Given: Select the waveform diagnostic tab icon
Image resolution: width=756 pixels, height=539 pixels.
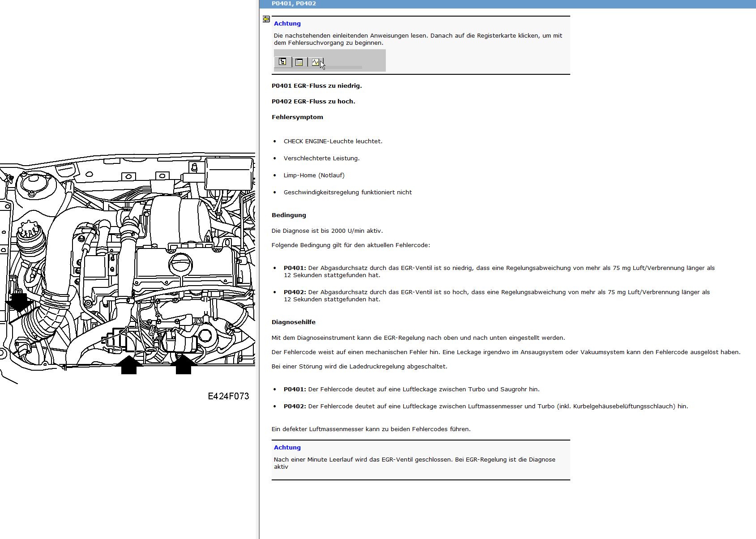Looking at the screenshot, I should [x=316, y=62].
